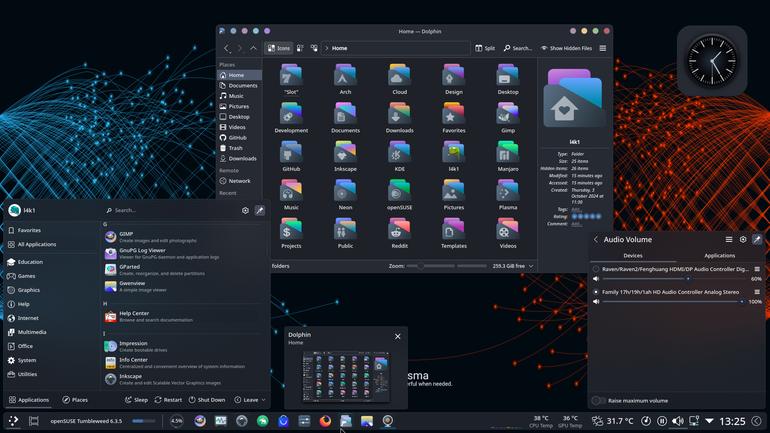Go back in Dolphin navigation
This screenshot has height=433, width=770.
pyautogui.click(x=226, y=48)
